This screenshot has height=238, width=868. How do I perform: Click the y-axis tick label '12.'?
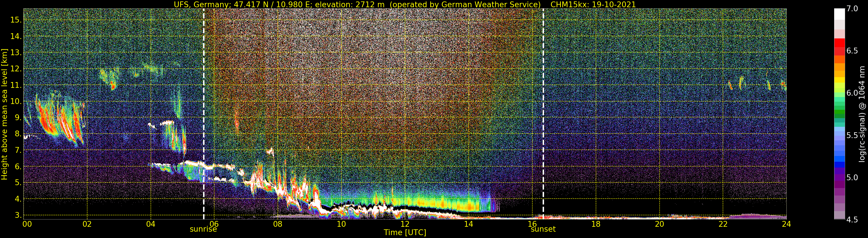16,69
